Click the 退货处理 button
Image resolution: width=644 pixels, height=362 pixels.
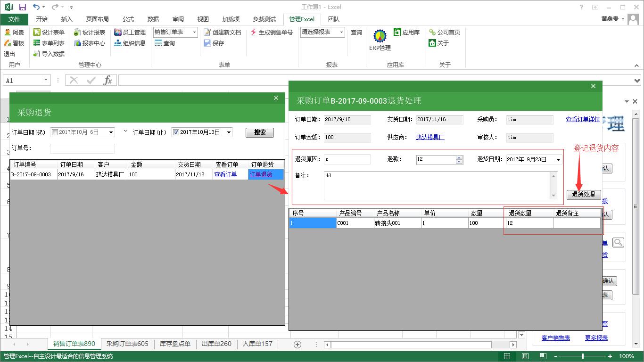(584, 194)
